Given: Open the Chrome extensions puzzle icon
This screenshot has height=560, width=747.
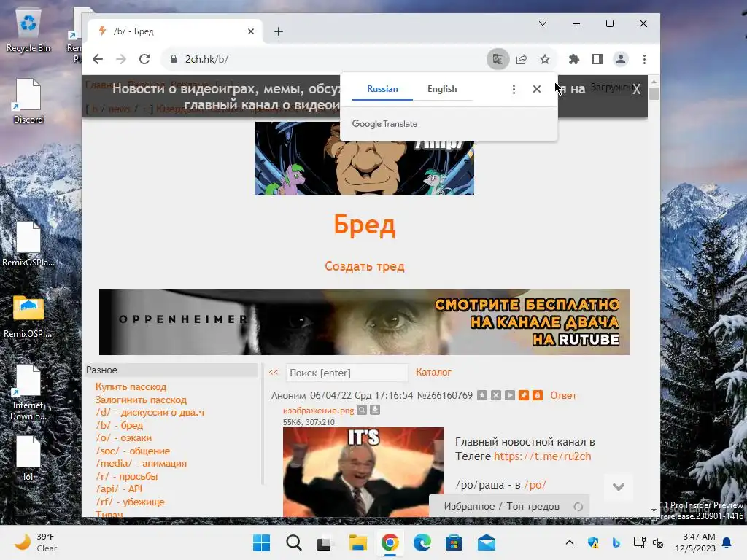Looking at the screenshot, I should point(574,59).
